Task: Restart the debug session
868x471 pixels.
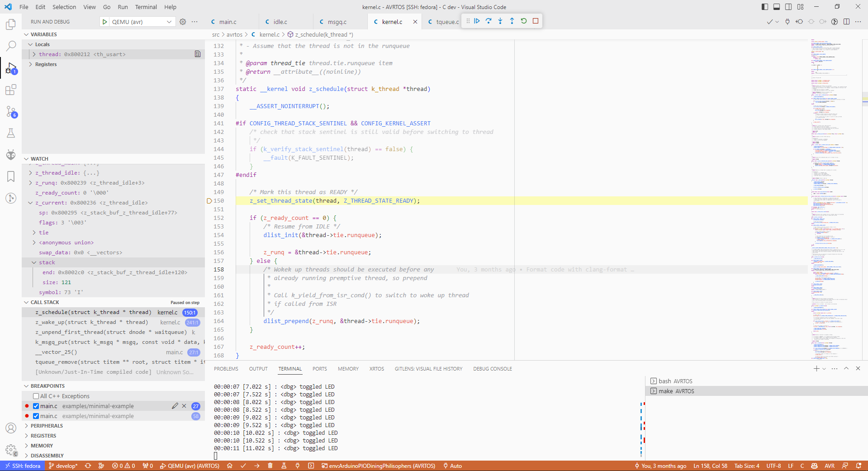Action: (524, 21)
